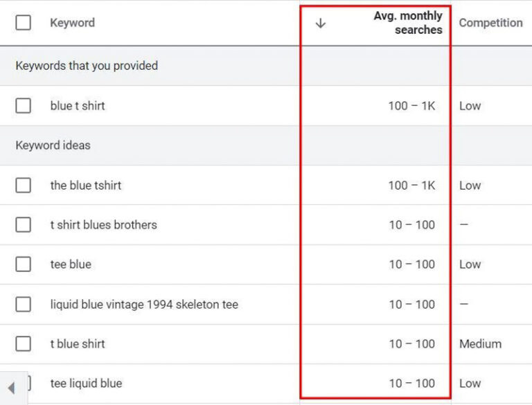Click the 'tee liquid blue' keyword
The height and width of the screenshot is (405, 532).
86,384
